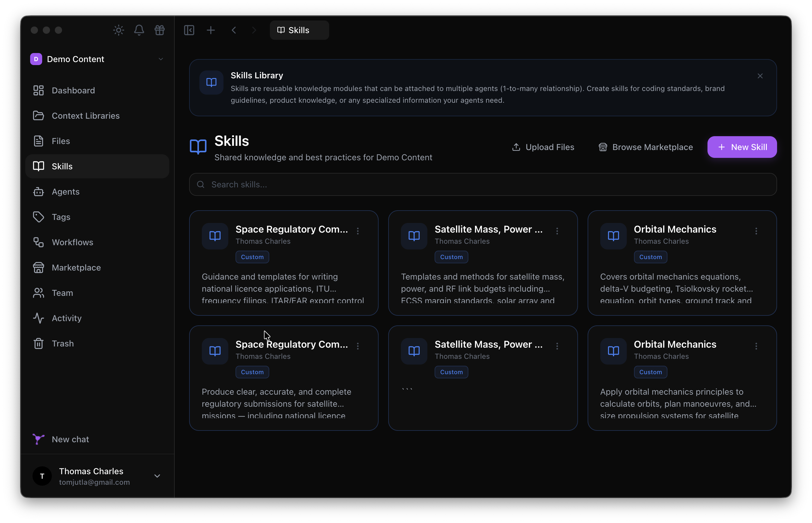Open Files in the sidebar

97,141
